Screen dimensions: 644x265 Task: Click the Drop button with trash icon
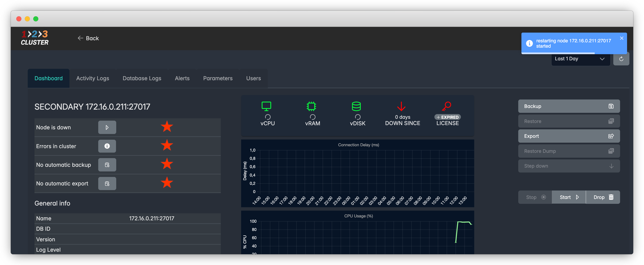[x=603, y=197]
